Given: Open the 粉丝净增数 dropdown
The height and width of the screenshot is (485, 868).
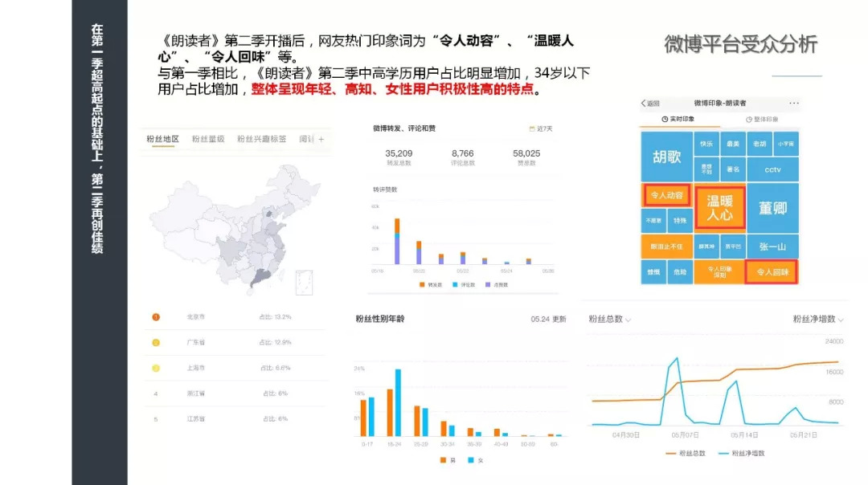Looking at the screenshot, I should coord(818,319).
